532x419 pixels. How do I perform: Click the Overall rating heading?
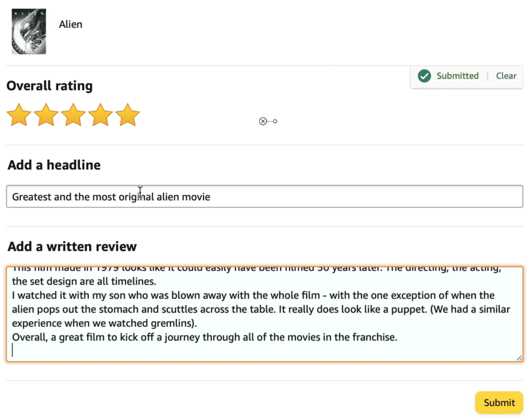pos(49,86)
